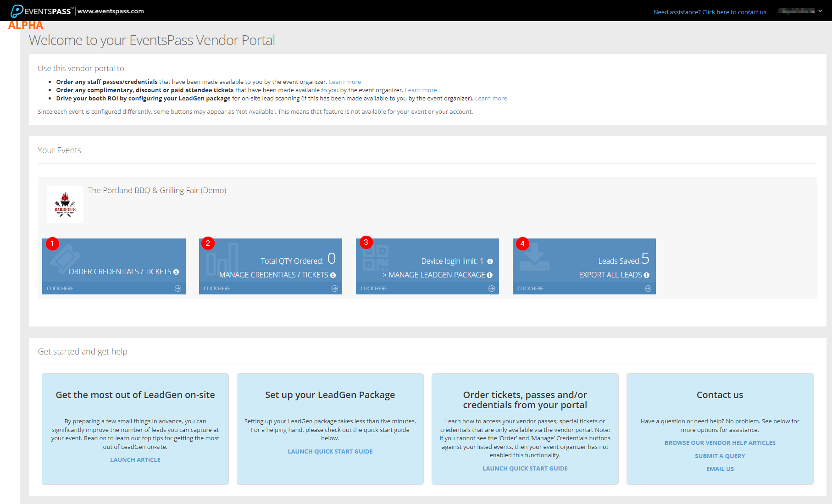
Task: Open The Portland BBQ & Grilling Fair event
Action: (x=157, y=190)
